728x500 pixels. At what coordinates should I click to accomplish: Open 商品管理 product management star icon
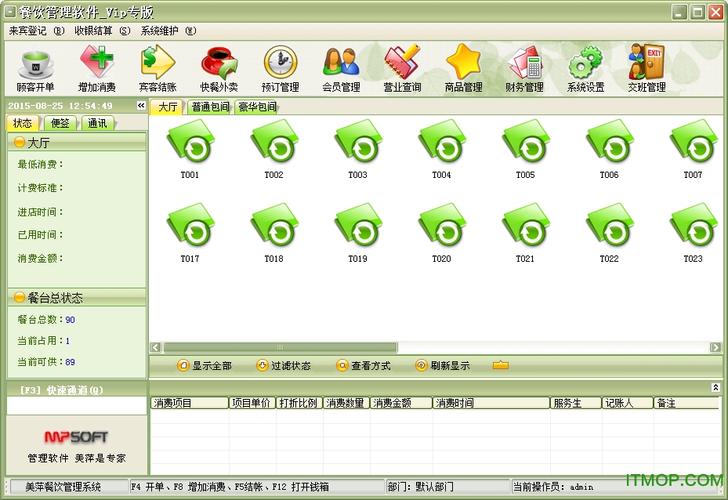(463, 70)
